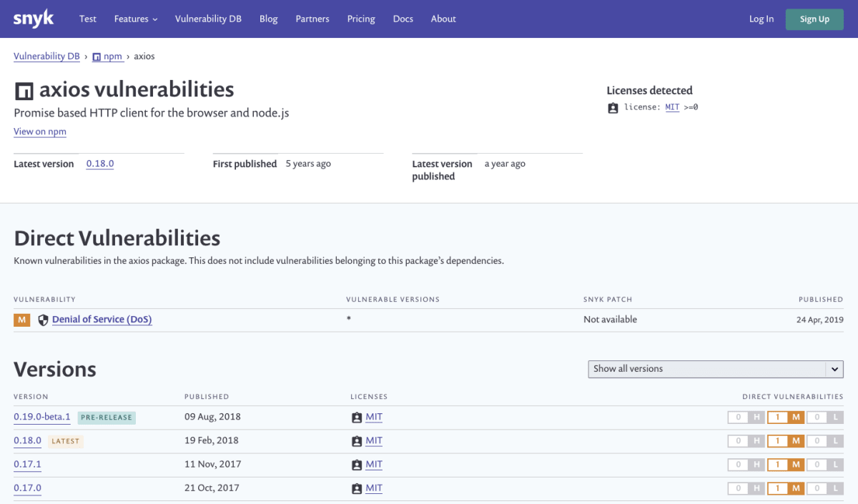
Task: Open version 0.17.1
Action: 28,464
